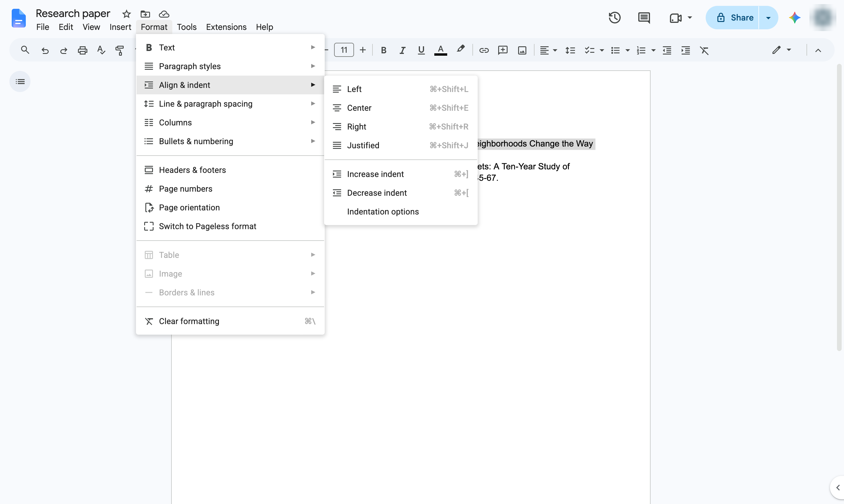This screenshot has height=504, width=844.
Task: Toggle bold formatting in toolbar
Action: [383, 50]
